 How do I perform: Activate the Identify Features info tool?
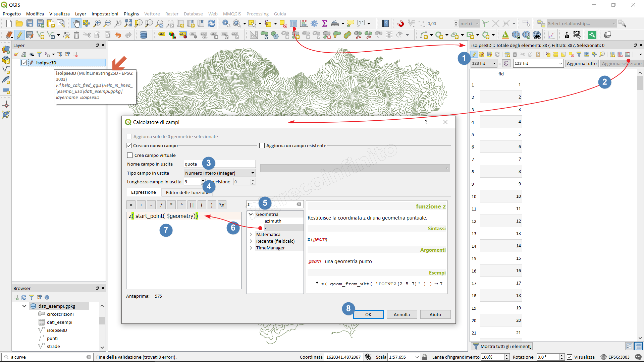226,23
